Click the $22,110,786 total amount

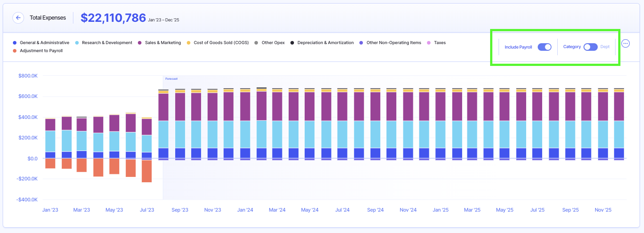(x=113, y=18)
